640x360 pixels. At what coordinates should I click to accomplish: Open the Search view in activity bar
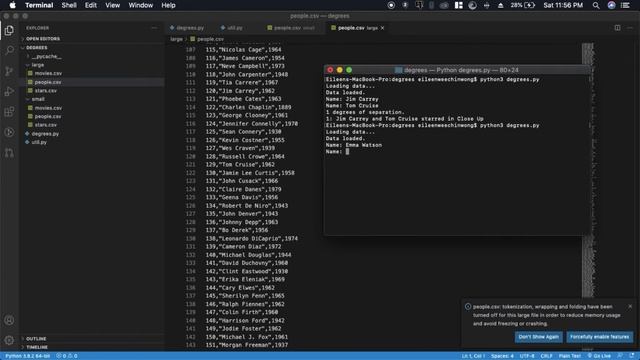9,50
